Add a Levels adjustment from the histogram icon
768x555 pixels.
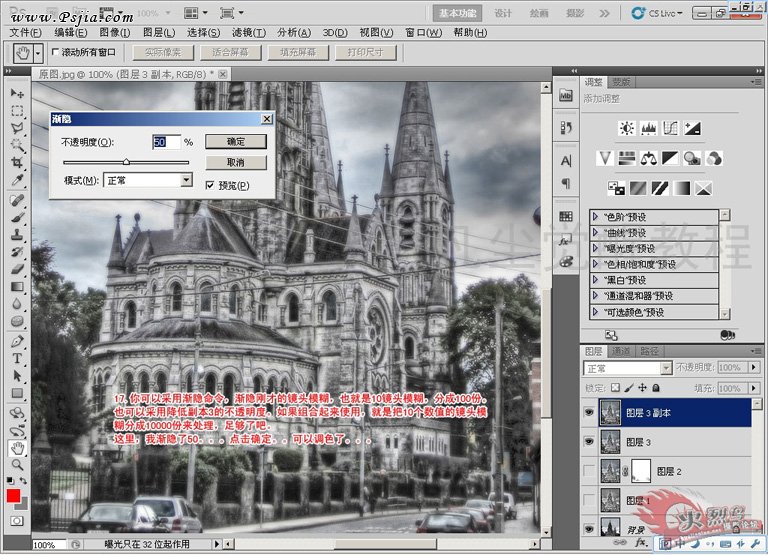pyautogui.click(x=649, y=128)
